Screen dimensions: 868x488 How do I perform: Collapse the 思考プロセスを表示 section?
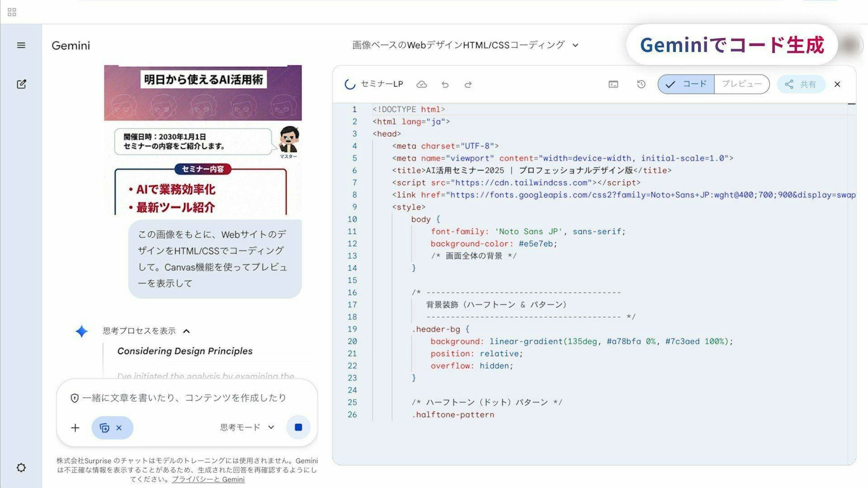click(x=186, y=331)
